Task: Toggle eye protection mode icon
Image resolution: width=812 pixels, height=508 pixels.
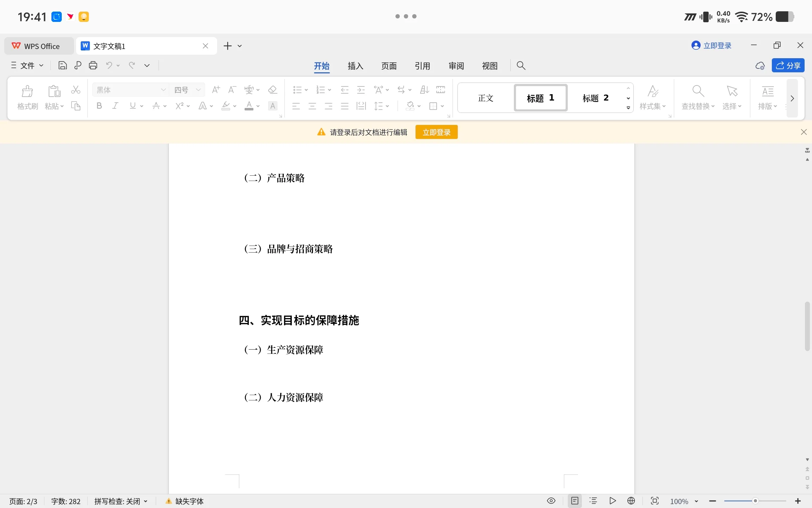Action: pyautogui.click(x=551, y=501)
